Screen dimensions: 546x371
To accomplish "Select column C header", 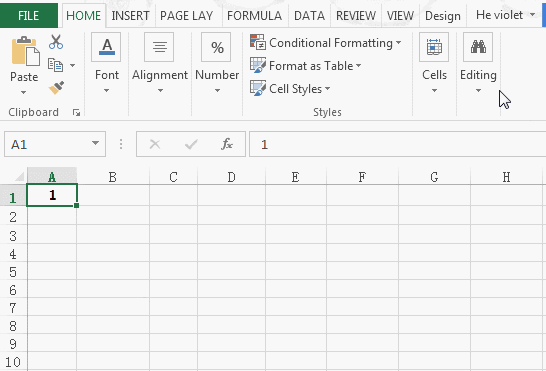I will (173, 177).
